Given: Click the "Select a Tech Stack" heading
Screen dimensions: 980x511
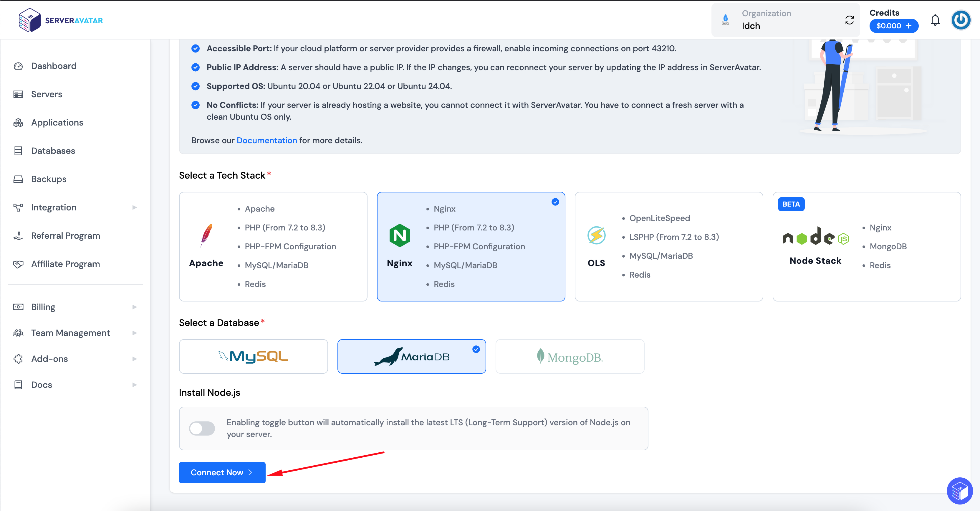Looking at the screenshot, I should click(222, 176).
